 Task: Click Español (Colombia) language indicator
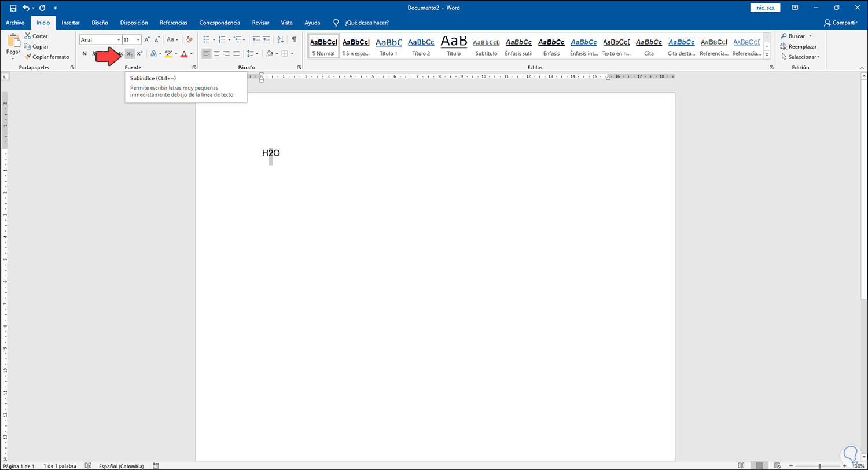click(122, 466)
